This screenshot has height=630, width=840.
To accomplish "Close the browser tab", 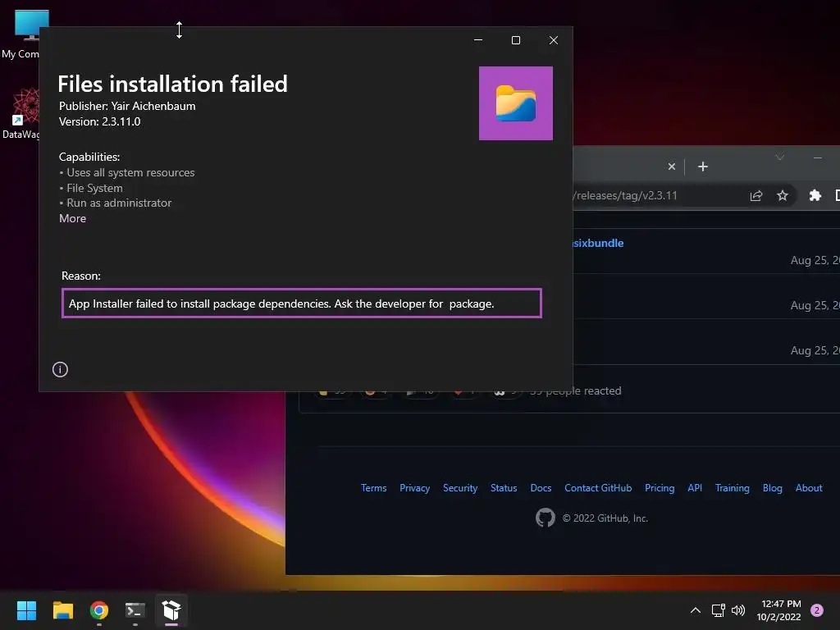I will point(671,167).
